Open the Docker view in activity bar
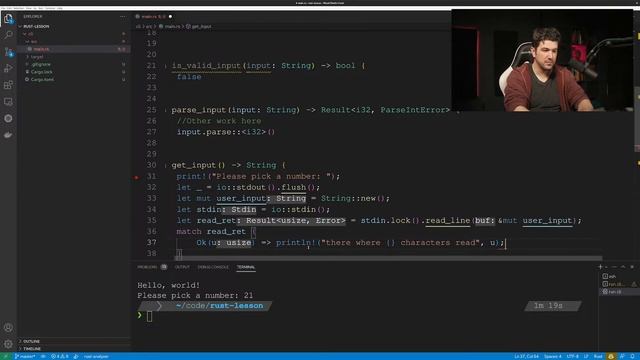The image size is (640, 360). click(x=8, y=135)
